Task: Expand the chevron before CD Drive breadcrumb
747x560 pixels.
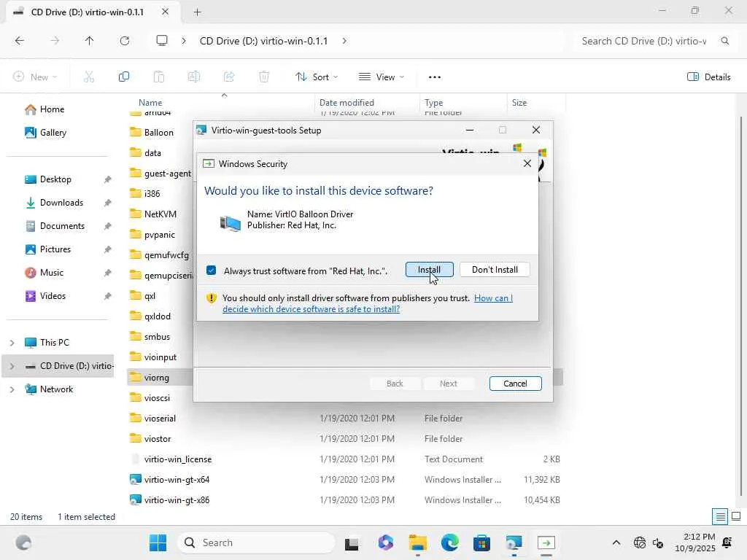Action: [184, 41]
